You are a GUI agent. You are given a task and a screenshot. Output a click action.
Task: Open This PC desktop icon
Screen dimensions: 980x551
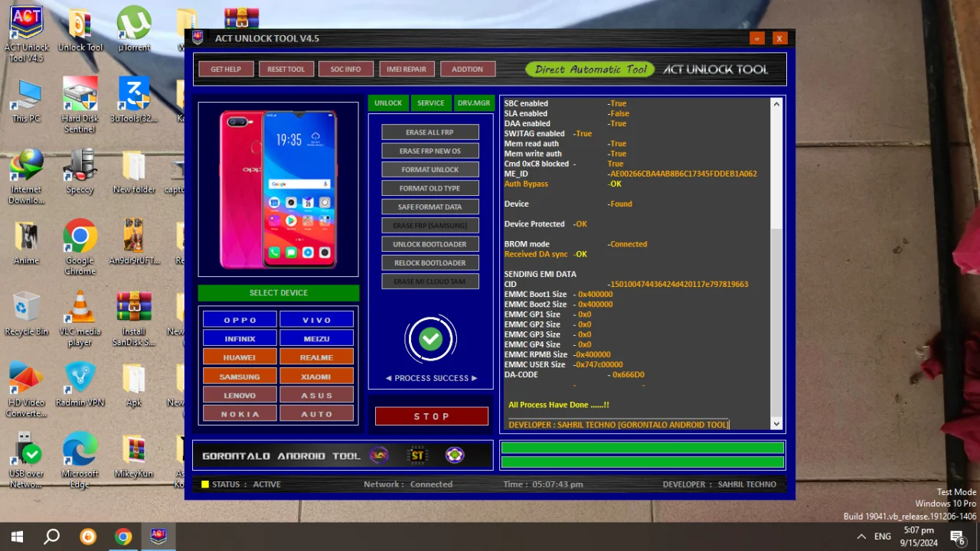27,102
